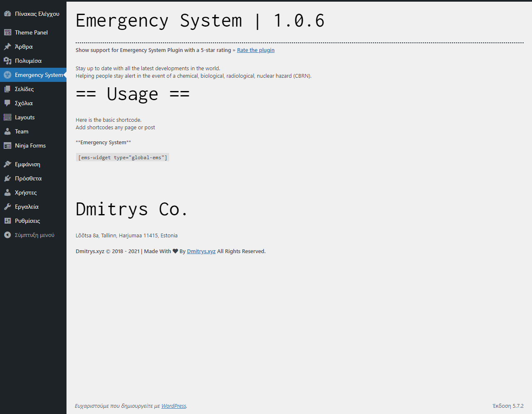This screenshot has width=532, height=414.
Task: Click the Emergency System 1.0.6 heading
Action: pyautogui.click(x=200, y=21)
